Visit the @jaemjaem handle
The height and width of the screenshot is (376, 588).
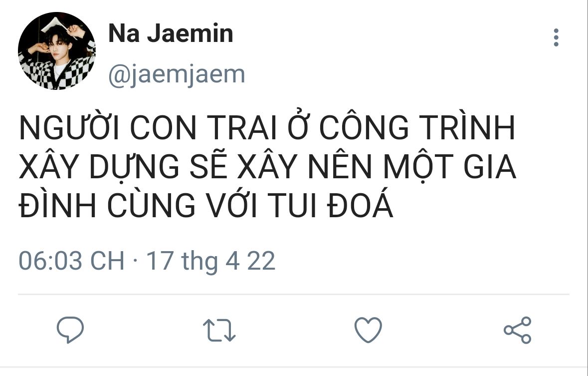(x=177, y=75)
